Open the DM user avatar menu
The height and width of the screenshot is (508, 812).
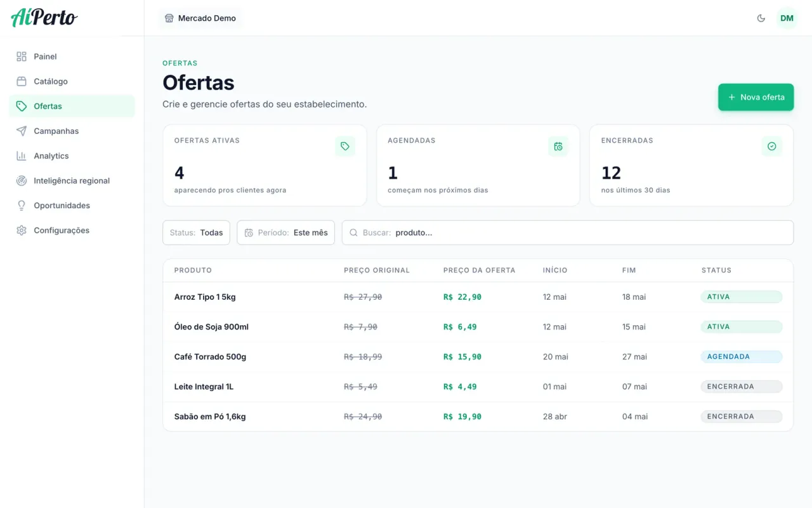787,18
